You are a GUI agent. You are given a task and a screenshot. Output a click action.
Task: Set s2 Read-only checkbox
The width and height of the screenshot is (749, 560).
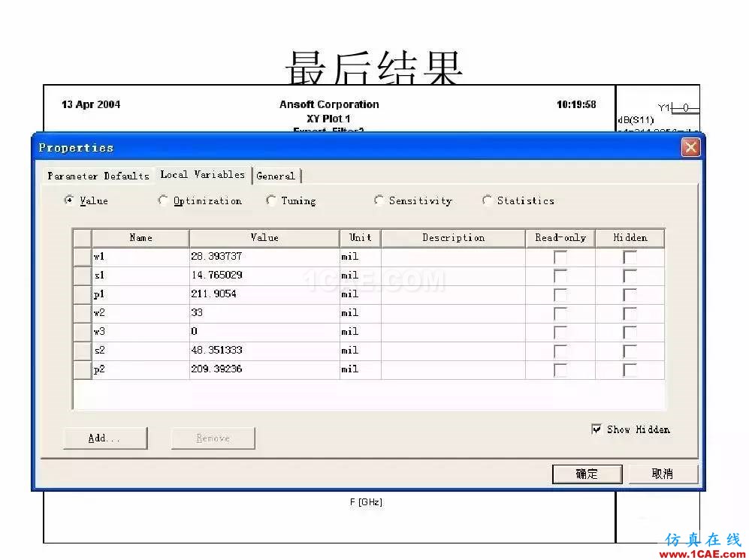coord(560,351)
